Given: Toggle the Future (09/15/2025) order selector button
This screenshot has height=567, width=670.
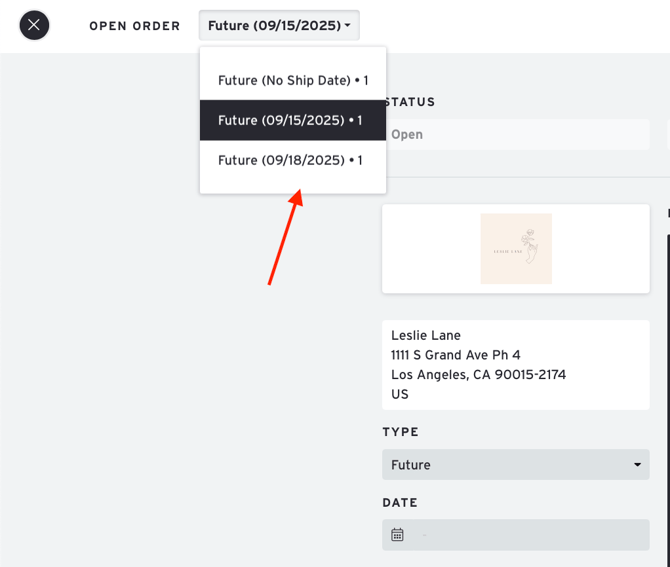Looking at the screenshot, I should (278, 26).
